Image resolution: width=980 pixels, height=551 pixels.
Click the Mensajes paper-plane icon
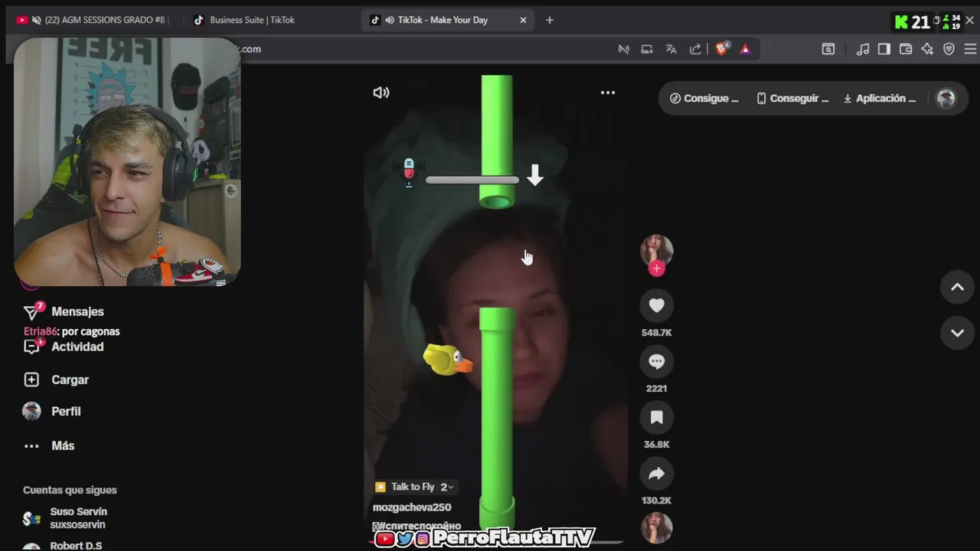[x=31, y=311]
